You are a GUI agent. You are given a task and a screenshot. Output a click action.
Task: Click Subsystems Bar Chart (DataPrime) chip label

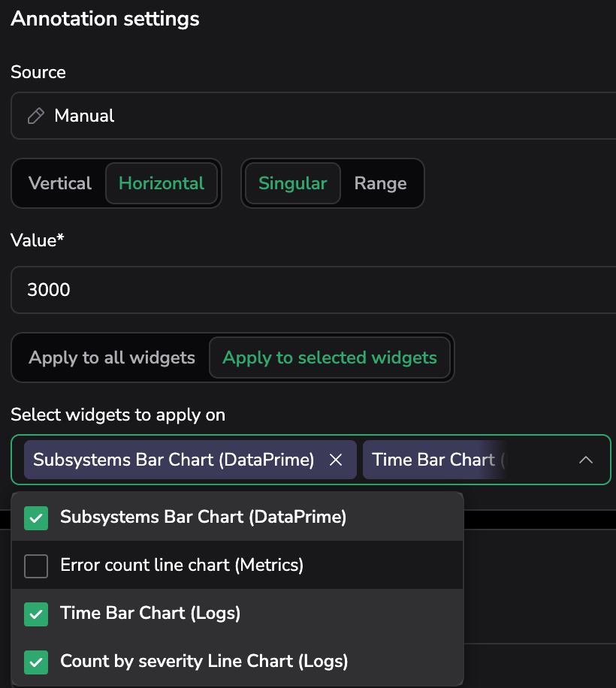coord(174,460)
